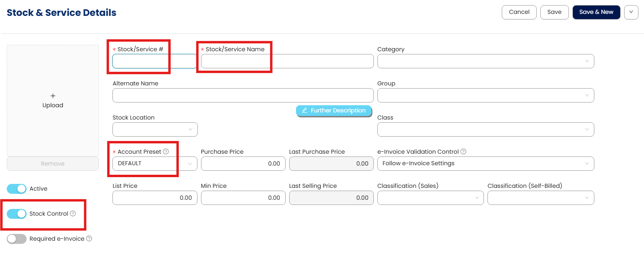Screen dimensions: 644x253
Task: Click the List Price input field
Action: point(155,198)
